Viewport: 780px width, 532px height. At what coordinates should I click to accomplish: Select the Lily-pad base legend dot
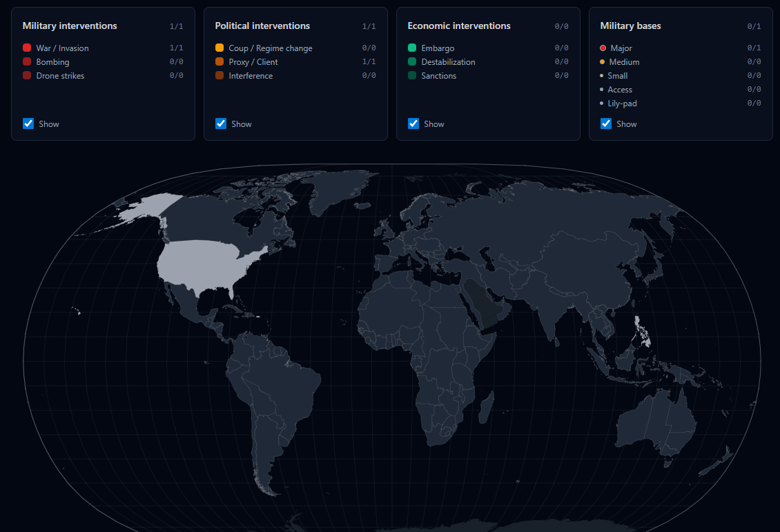pyautogui.click(x=602, y=104)
